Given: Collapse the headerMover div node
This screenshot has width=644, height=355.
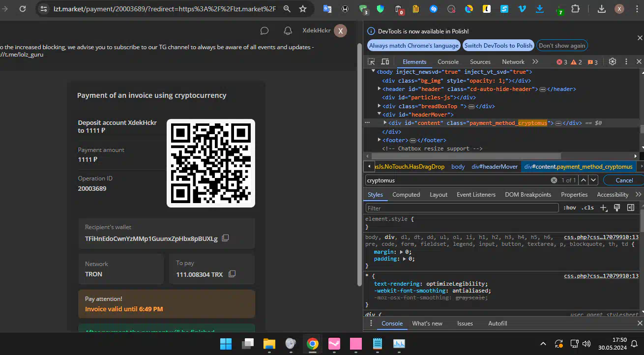Looking at the screenshot, I should 379,115.
